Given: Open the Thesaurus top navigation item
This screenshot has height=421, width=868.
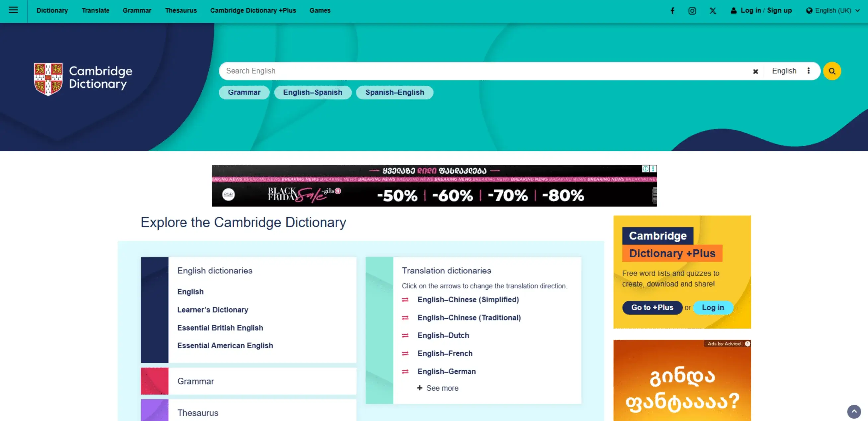Looking at the screenshot, I should [181, 10].
